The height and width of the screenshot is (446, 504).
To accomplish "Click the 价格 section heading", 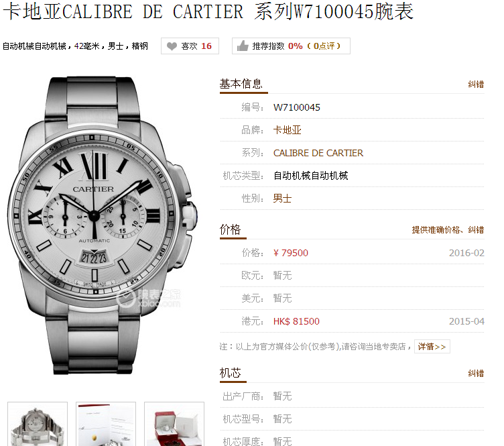I will click(x=230, y=229).
